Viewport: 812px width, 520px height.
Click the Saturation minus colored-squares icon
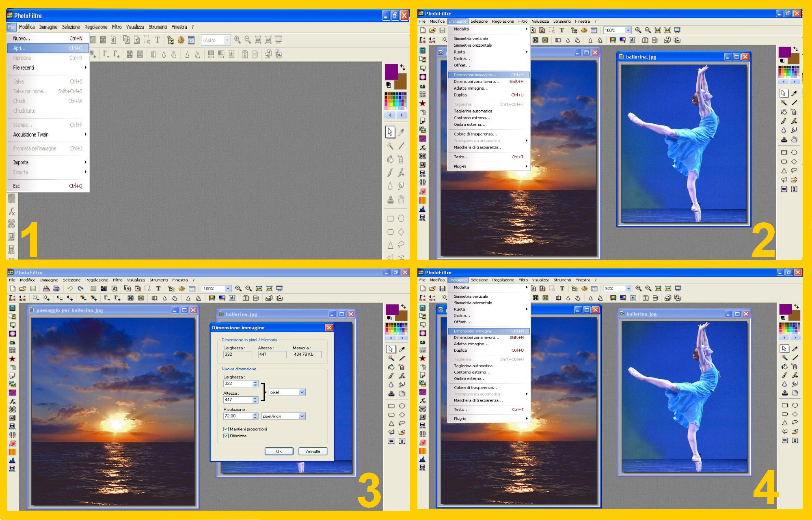(x=83, y=298)
